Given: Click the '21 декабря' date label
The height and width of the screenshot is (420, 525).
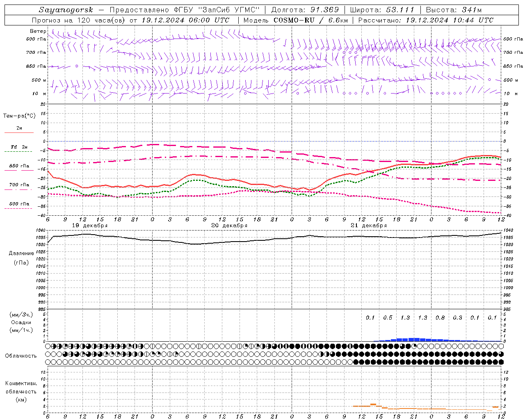Looking at the screenshot, I should tap(369, 226).
